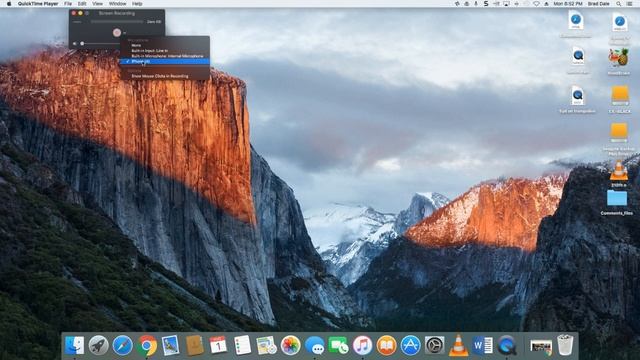Screen dimensions: 640x360
Task: Open the File menu
Action: [68, 4]
